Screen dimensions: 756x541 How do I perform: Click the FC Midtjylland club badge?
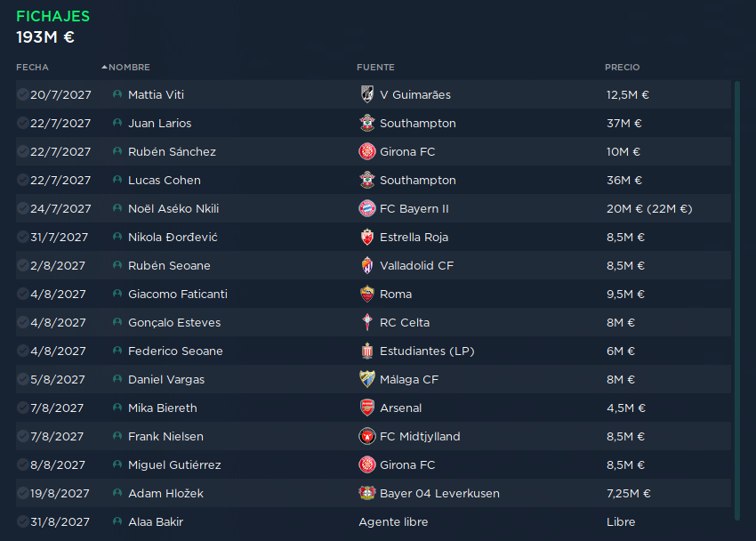(367, 436)
